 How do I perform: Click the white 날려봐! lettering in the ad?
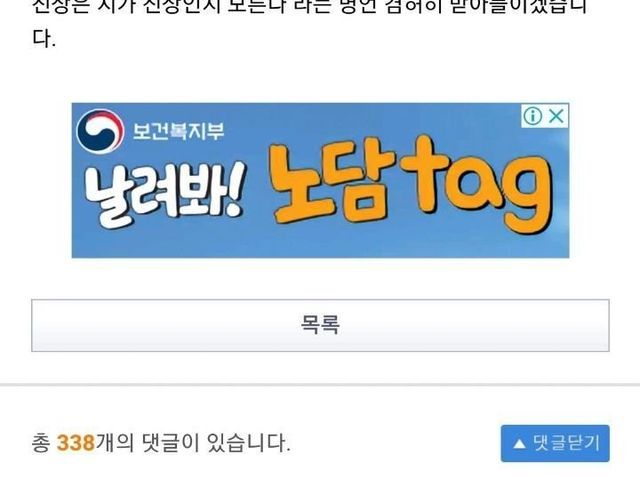click(165, 194)
